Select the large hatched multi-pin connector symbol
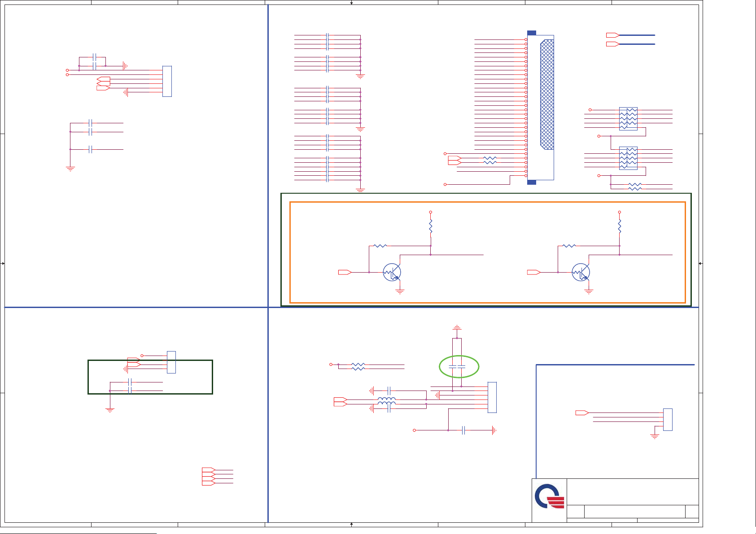The height and width of the screenshot is (534, 756). pyautogui.click(x=541, y=108)
